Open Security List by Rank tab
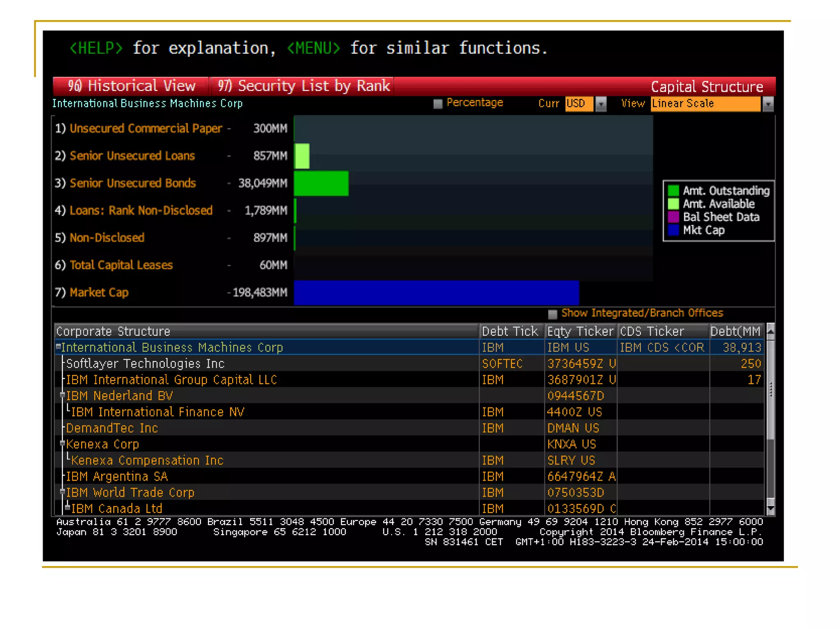 coord(304,86)
